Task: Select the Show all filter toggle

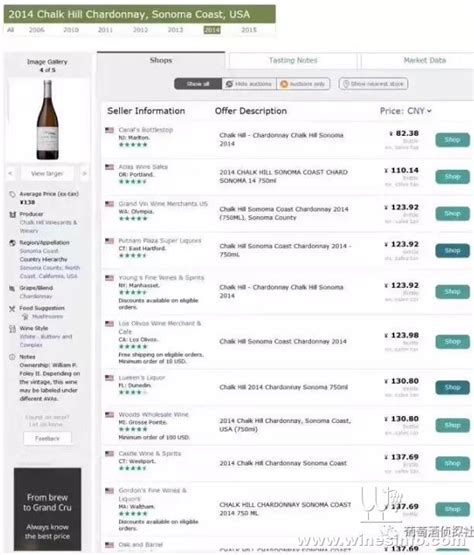Action: [x=198, y=84]
